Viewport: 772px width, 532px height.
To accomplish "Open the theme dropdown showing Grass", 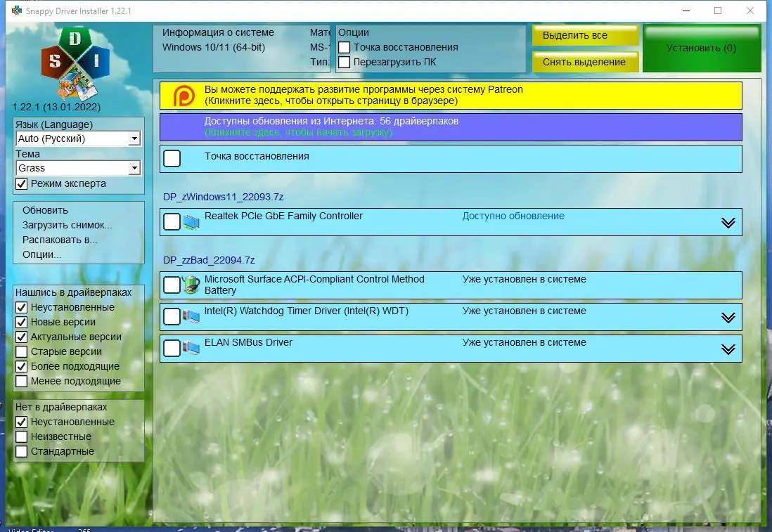I will (x=78, y=168).
